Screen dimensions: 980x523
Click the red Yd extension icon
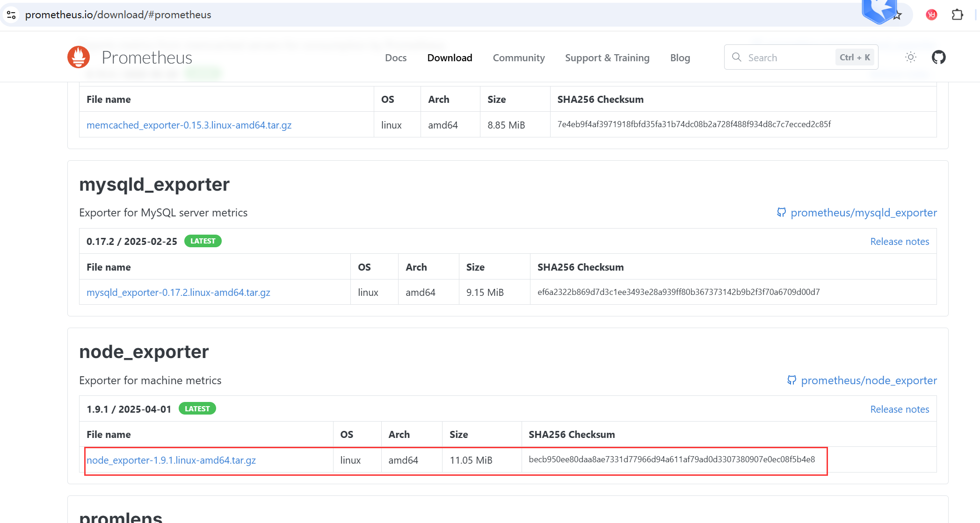pyautogui.click(x=931, y=15)
